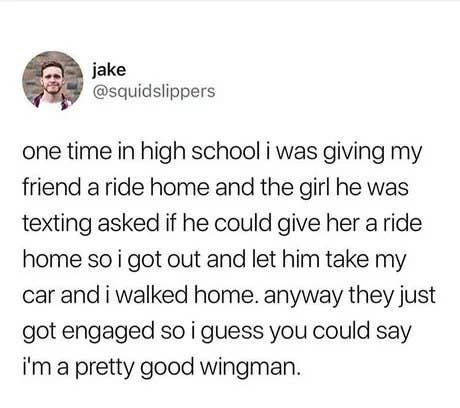The image size is (460, 408).
Task: Click the line beginning "friend a ride home"
Action: 216,188
